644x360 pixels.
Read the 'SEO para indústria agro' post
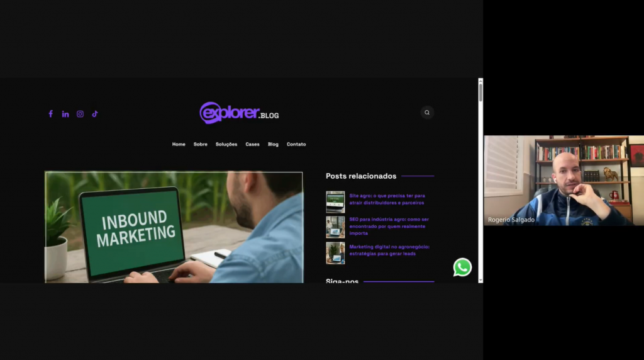[x=389, y=226]
